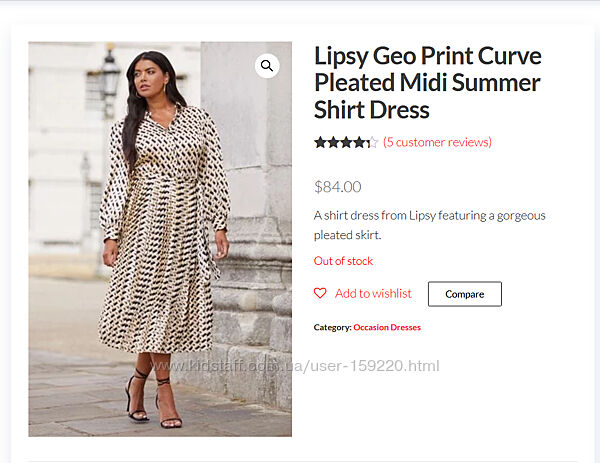Click the third star in the rating
This screenshot has width=600, height=463.
coord(346,142)
